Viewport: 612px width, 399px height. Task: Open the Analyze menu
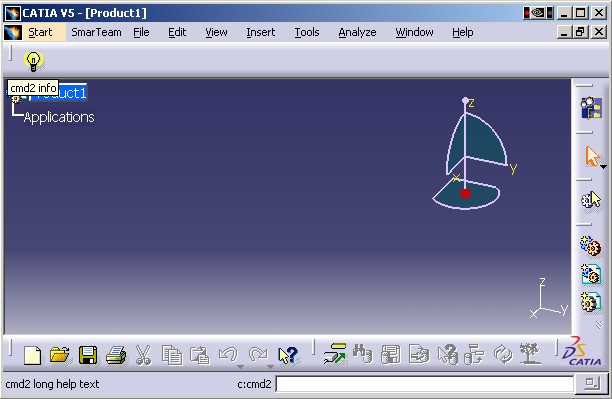point(357,32)
